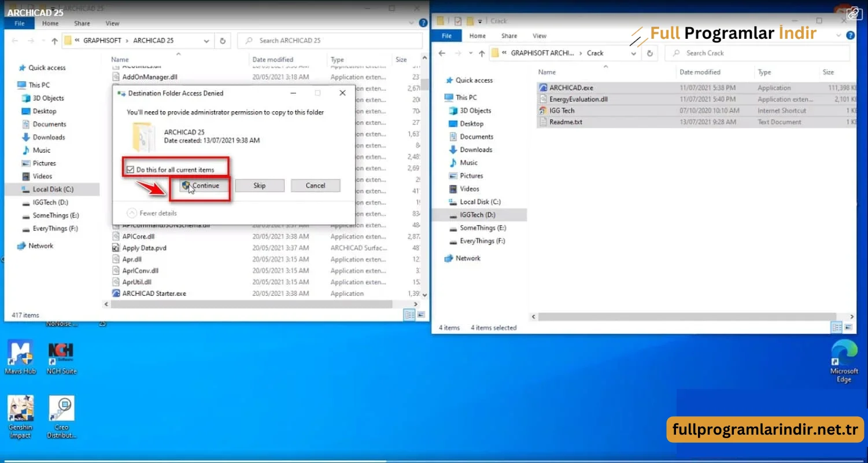The height and width of the screenshot is (463, 868).
Task: Switch to details view in Crack window
Action: coord(837,328)
